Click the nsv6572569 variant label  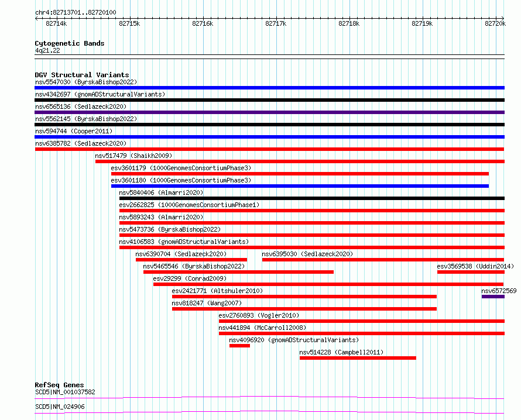pos(499,291)
